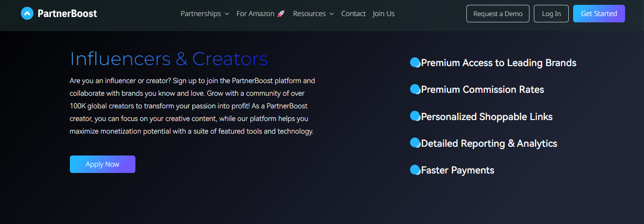
Task: Click the Get Started button
Action: point(599,14)
